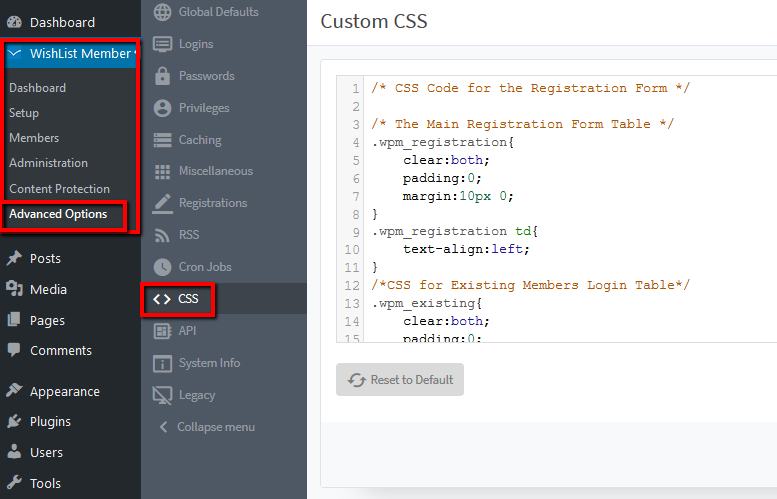This screenshot has width=777, height=499.
Task: Go to the Plugins admin page
Action: coord(50,422)
